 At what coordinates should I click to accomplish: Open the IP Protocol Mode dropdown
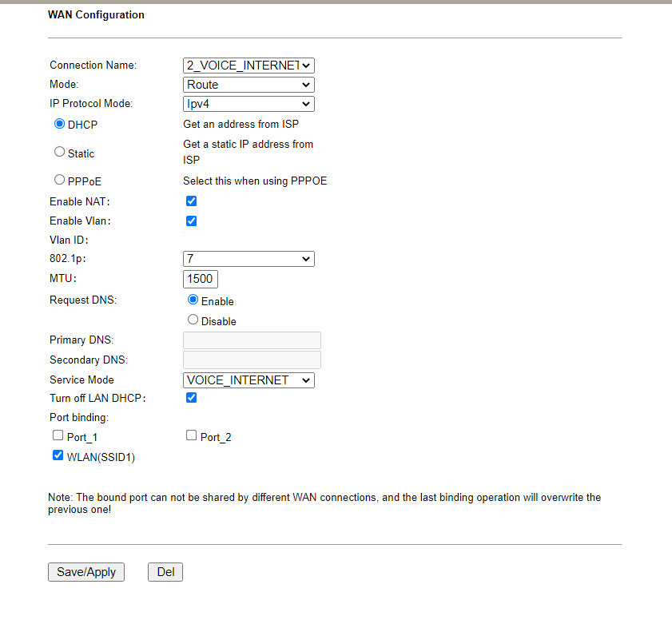(x=249, y=104)
